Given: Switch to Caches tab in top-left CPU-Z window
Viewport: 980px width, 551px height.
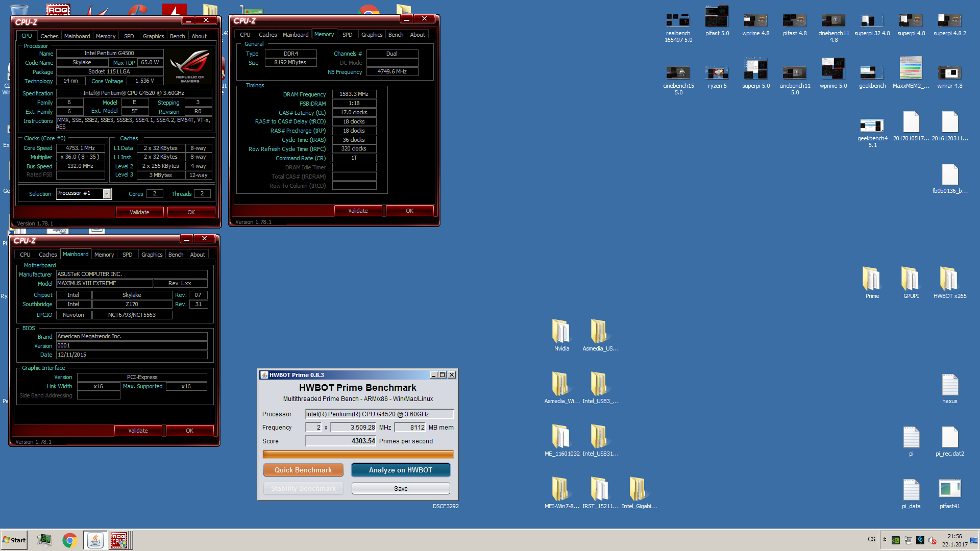Looking at the screenshot, I should pos(49,36).
